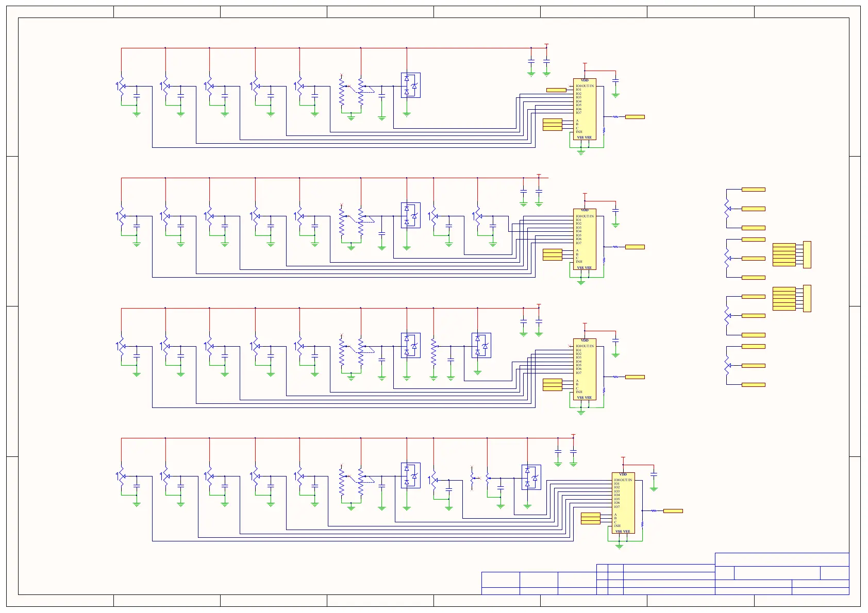Select the series resistor at the top multiplexer output
The width and height of the screenshot is (868, 613).
tap(615, 117)
